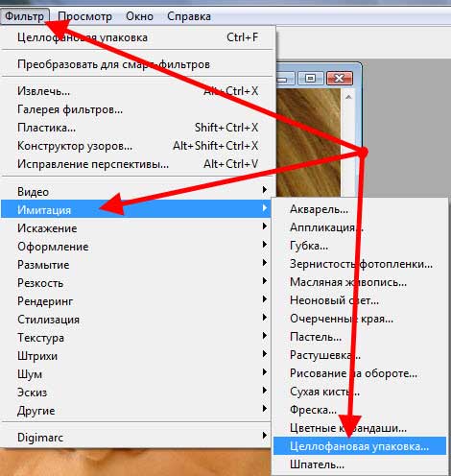This screenshot has height=476, width=451.
Task: Maximize the document window
Action: pyautogui.click(x=310, y=78)
